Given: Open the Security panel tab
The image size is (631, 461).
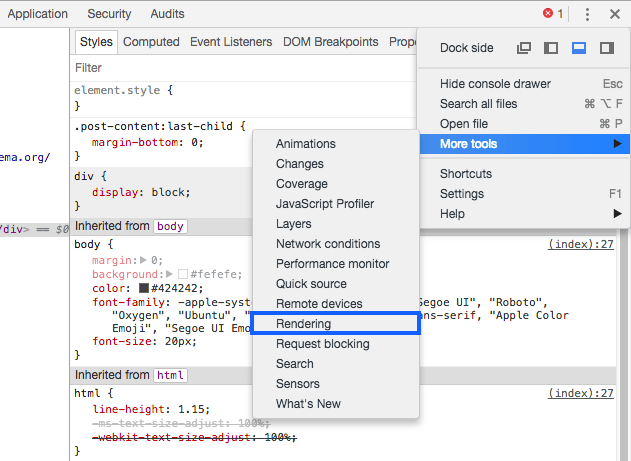Looking at the screenshot, I should point(109,14).
